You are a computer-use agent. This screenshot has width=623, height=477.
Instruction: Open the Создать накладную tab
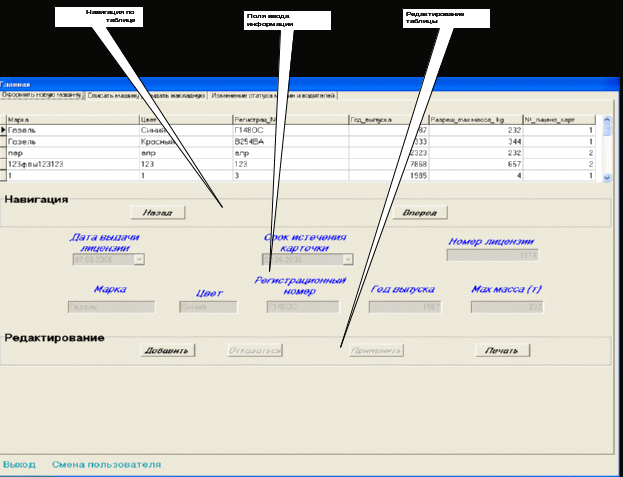pyautogui.click(x=174, y=96)
